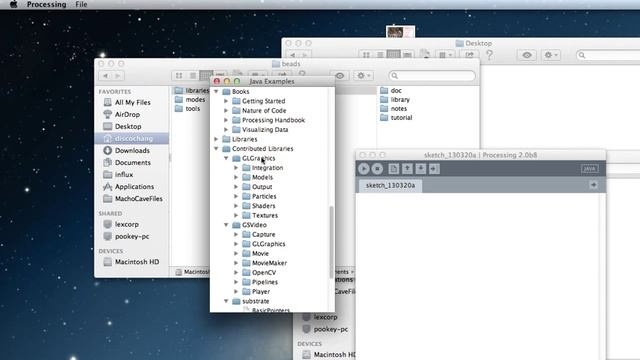Click the Open sketch arrow-up icon

coord(407,169)
